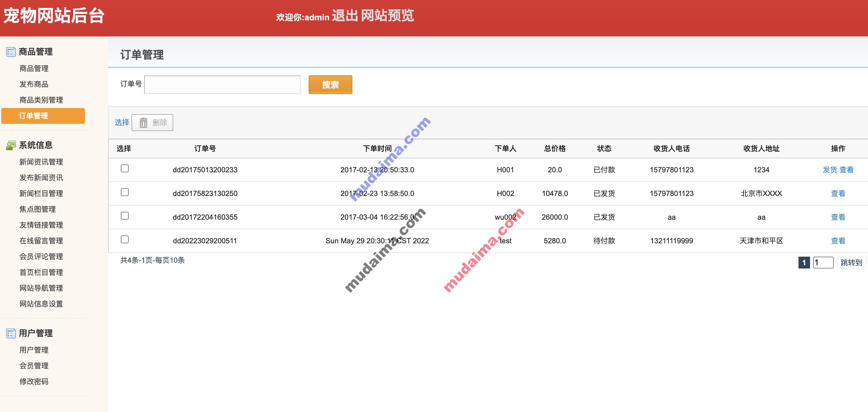Open 新闻栏目管理 in sidebar
This screenshot has height=412, width=868.
point(41,194)
